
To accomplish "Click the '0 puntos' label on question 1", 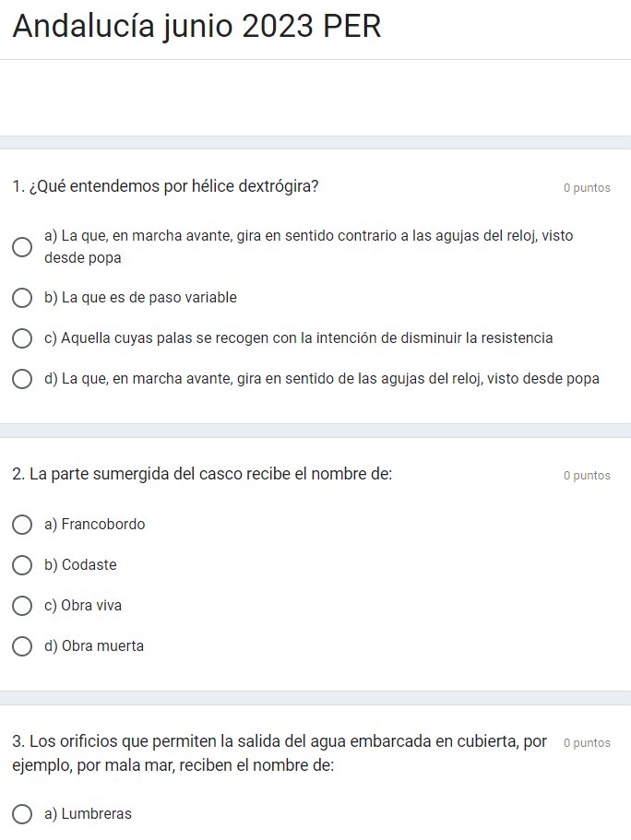I will tap(587, 188).
